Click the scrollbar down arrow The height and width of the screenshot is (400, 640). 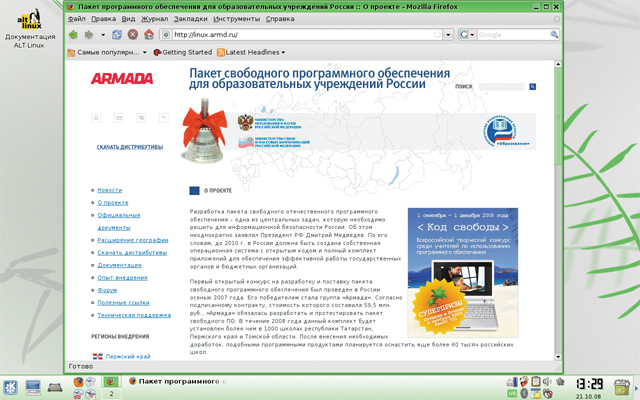[x=558, y=357]
